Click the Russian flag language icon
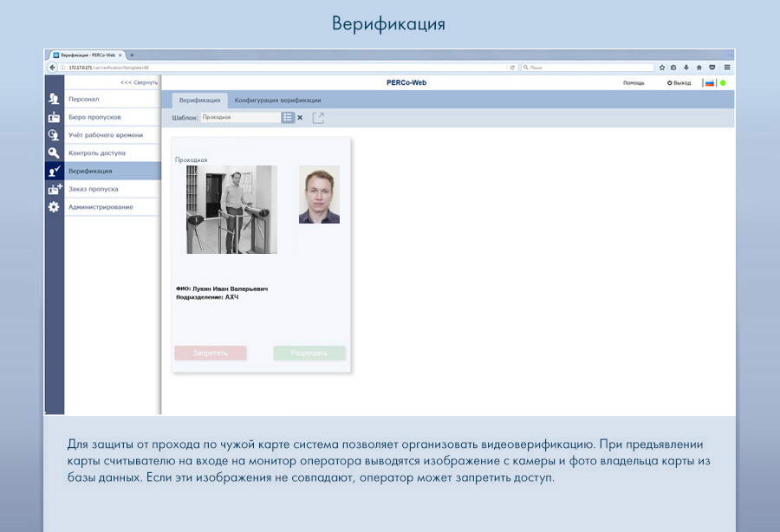 point(709,83)
